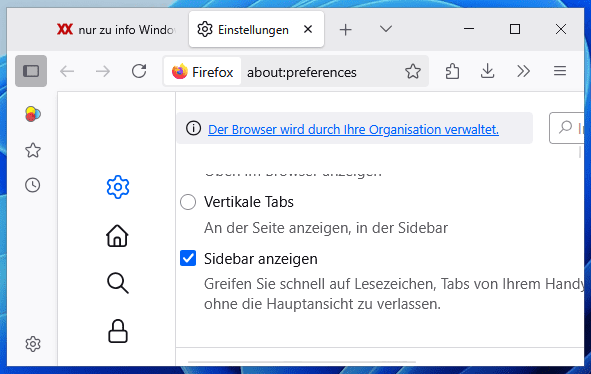Image resolution: width=591 pixels, height=374 pixels.
Task: Open the Firefox hamburger application menu
Action: pos(560,71)
